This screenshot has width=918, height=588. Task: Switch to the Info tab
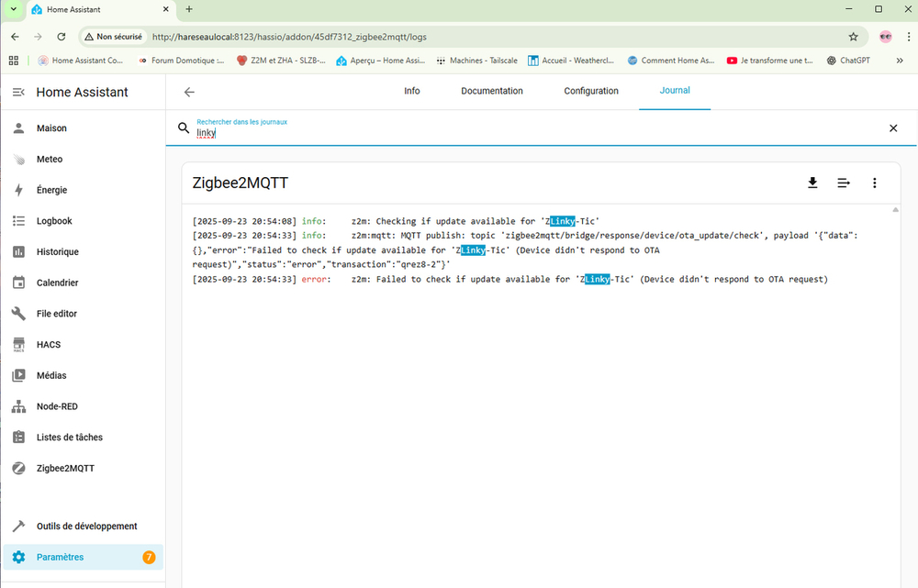point(411,91)
